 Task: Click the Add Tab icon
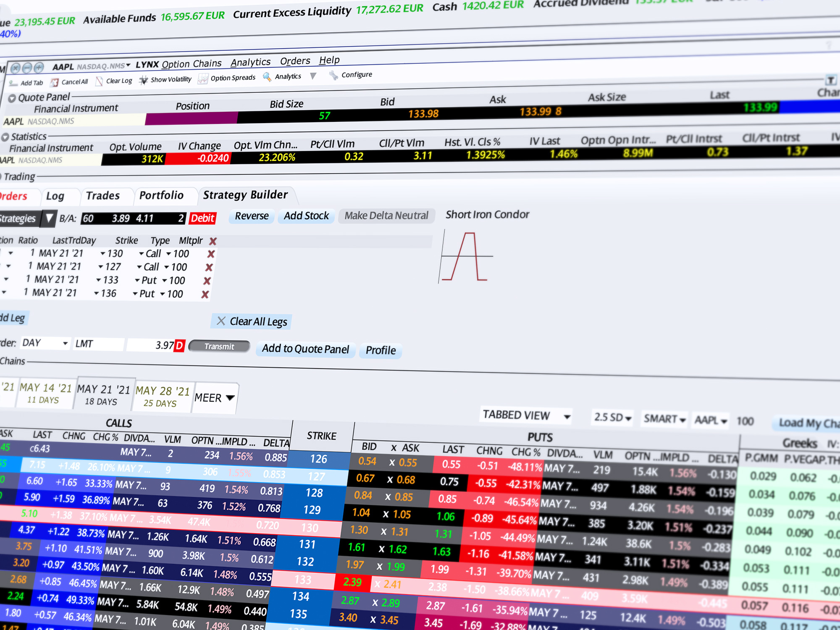coord(13,83)
